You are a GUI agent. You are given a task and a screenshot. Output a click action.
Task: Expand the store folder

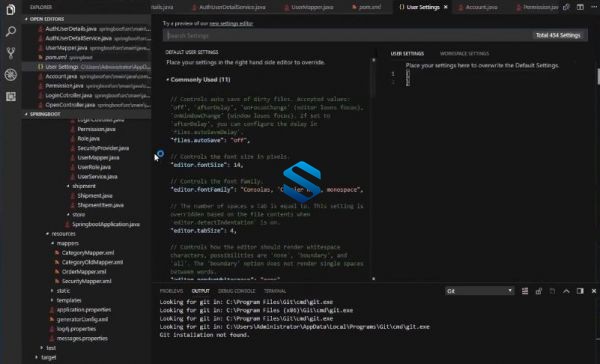coord(78,214)
